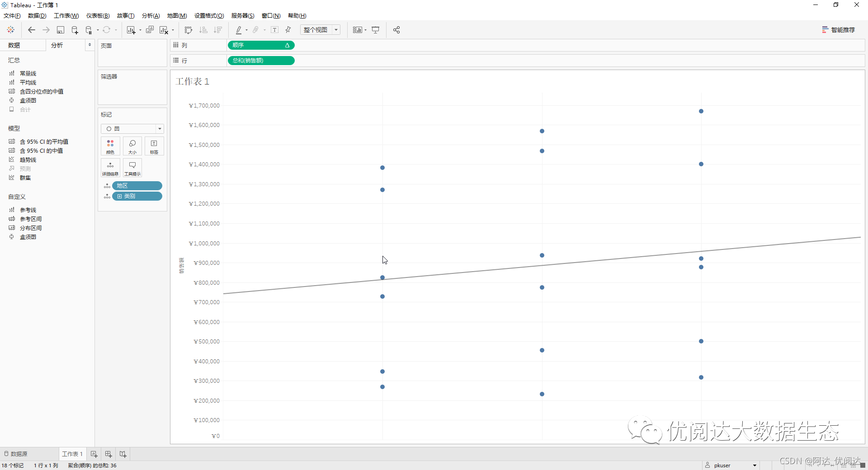Click the highlight pen icon
Image resolution: width=868 pixels, height=470 pixels.
239,30
